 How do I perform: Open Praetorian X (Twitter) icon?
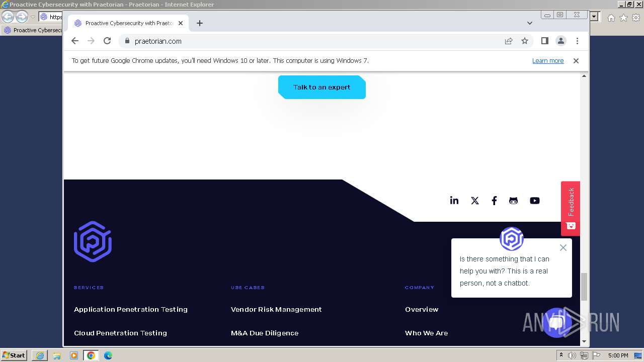[474, 201]
